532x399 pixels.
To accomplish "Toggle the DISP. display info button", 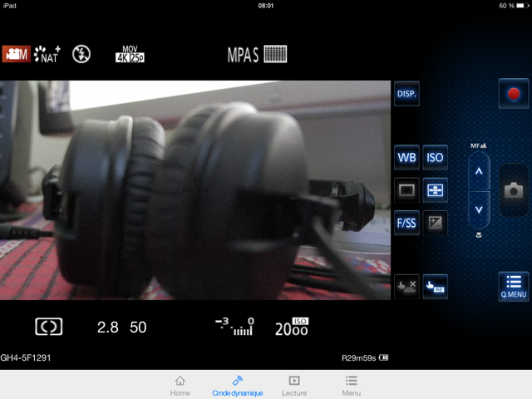I will (406, 94).
